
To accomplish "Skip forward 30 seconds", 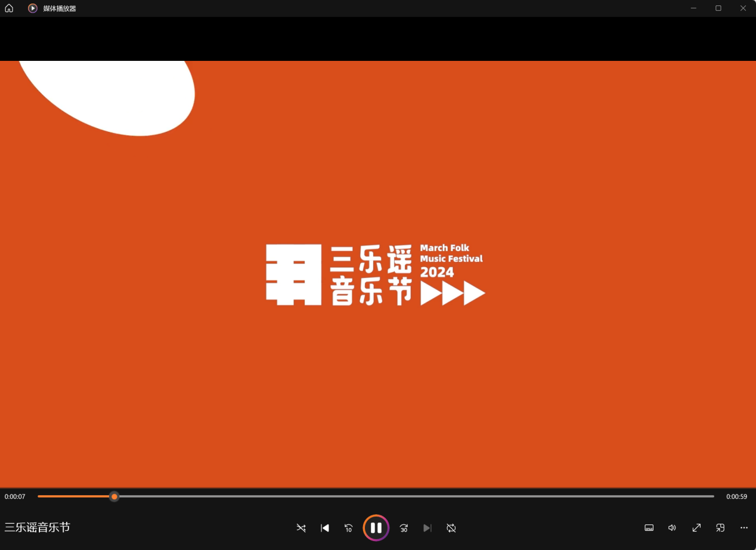I will (x=404, y=528).
